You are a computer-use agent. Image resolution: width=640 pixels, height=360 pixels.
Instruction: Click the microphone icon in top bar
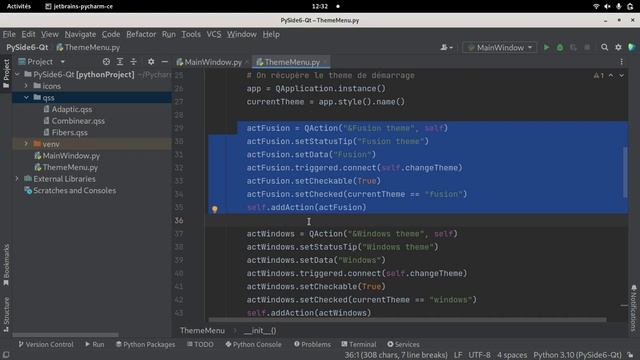[x=619, y=6]
